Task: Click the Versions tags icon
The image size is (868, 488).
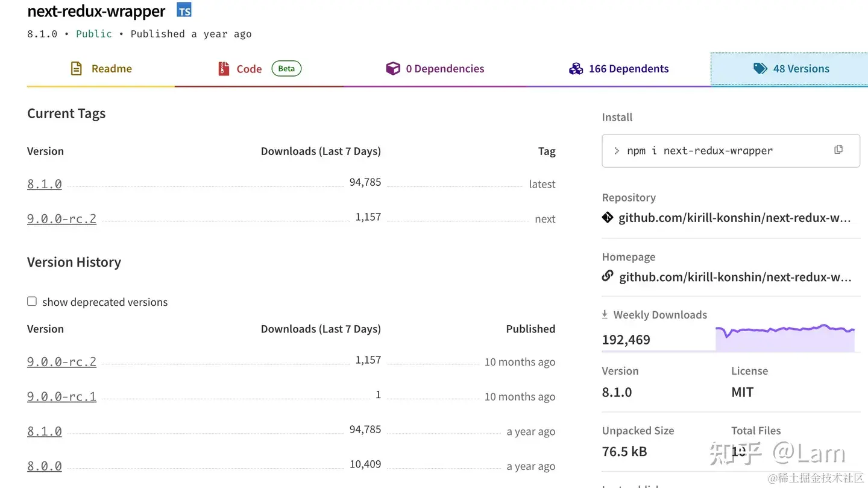Action: click(x=760, y=69)
